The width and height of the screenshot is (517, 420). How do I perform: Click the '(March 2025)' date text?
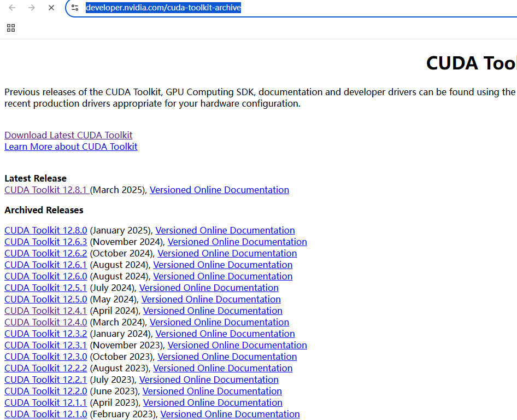click(118, 190)
